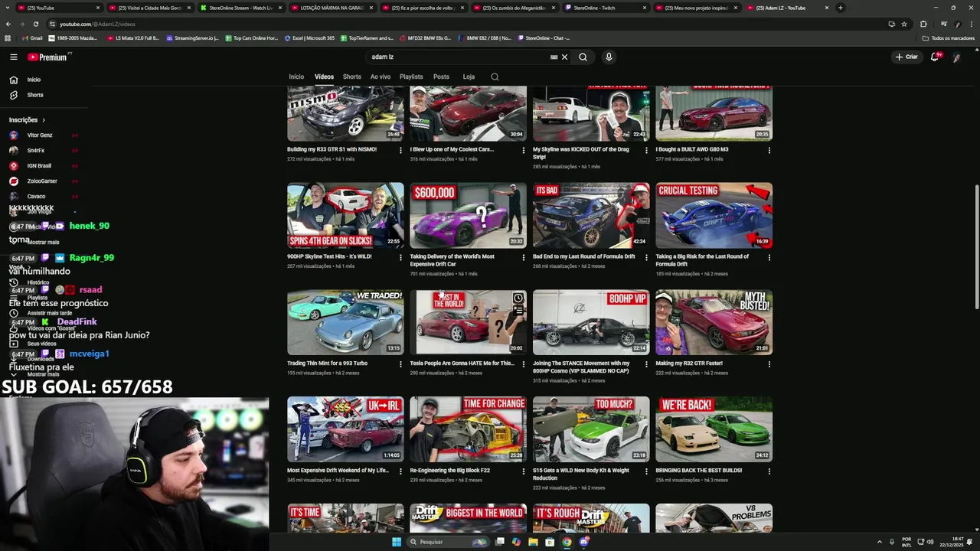Click the Chrome address bar URL

point(97,24)
